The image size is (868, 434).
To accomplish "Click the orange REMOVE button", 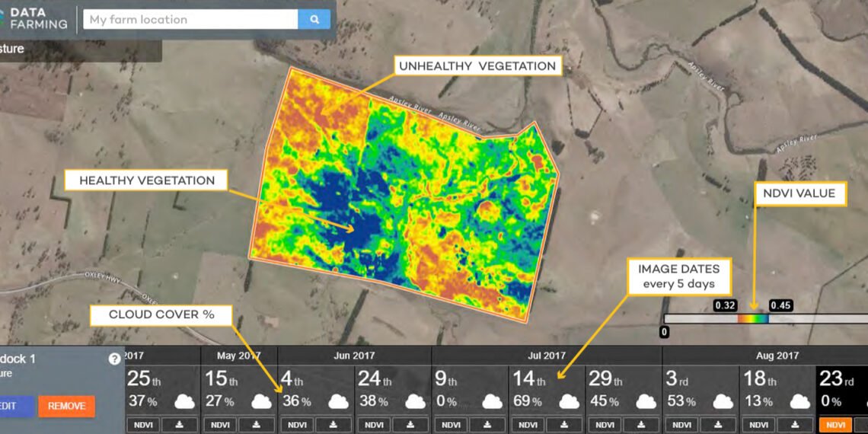I will pos(66,406).
